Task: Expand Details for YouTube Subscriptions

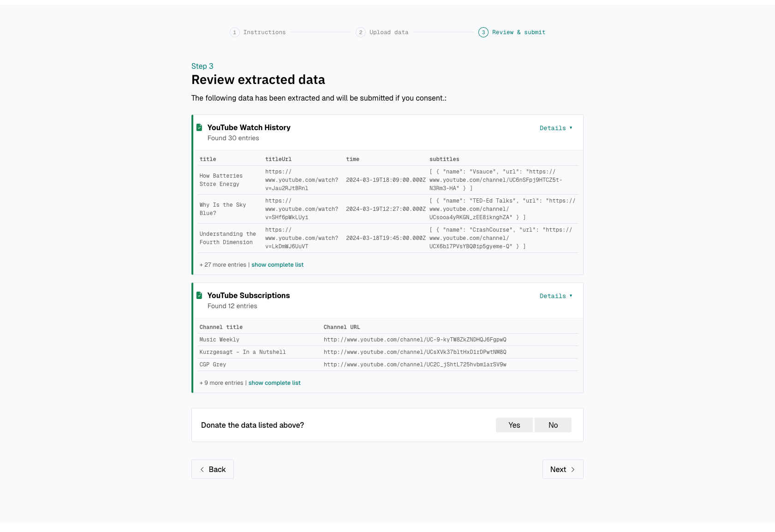Action: [x=556, y=296]
